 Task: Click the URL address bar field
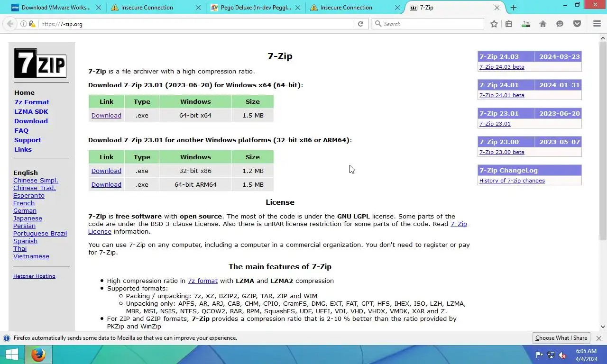195,24
